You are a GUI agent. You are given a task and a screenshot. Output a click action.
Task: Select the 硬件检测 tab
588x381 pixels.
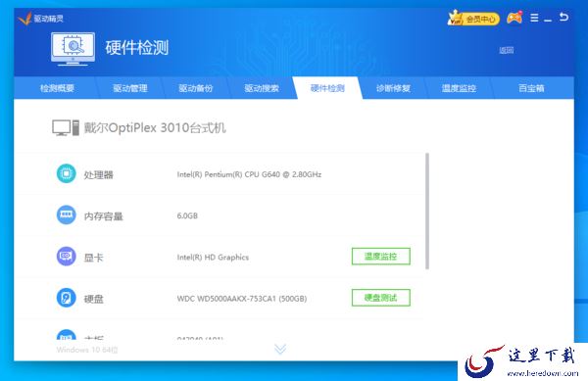[x=327, y=88]
